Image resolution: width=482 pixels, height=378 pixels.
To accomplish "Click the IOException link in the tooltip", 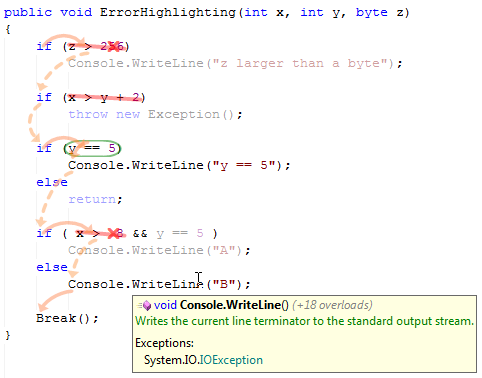I will tap(231, 360).
